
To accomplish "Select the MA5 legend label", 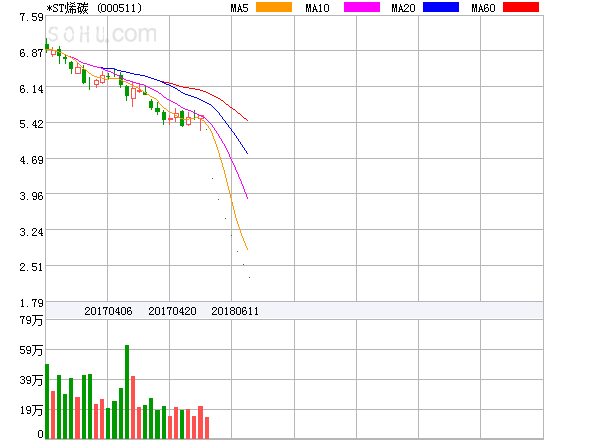I will pos(239,8).
